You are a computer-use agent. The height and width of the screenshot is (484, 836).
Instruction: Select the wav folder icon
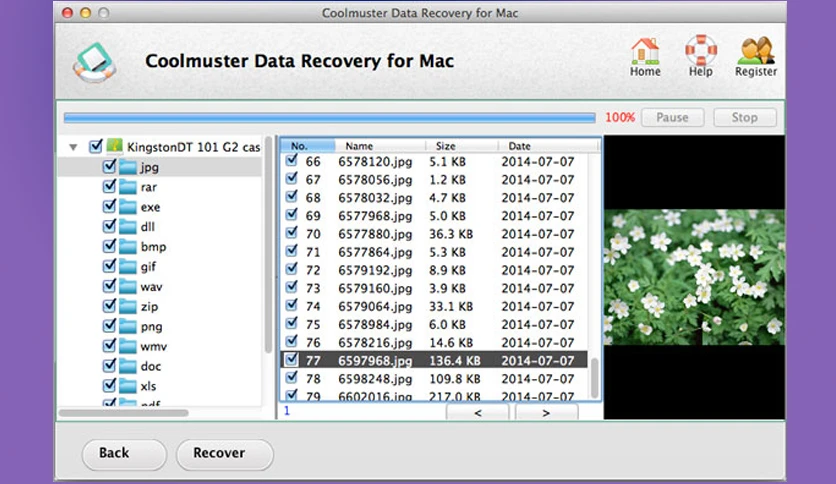pyautogui.click(x=127, y=287)
